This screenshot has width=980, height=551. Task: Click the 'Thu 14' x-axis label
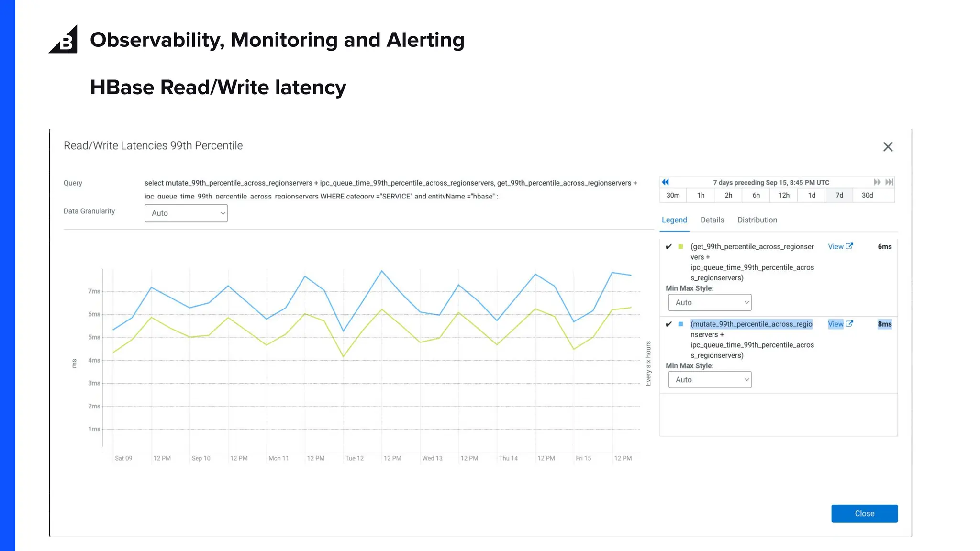coord(508,458)
